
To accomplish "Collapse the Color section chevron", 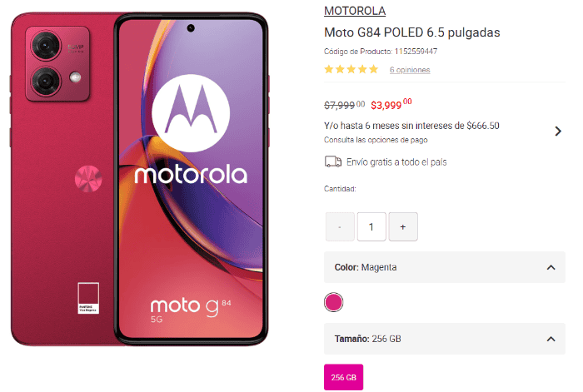I will [551, 267].
